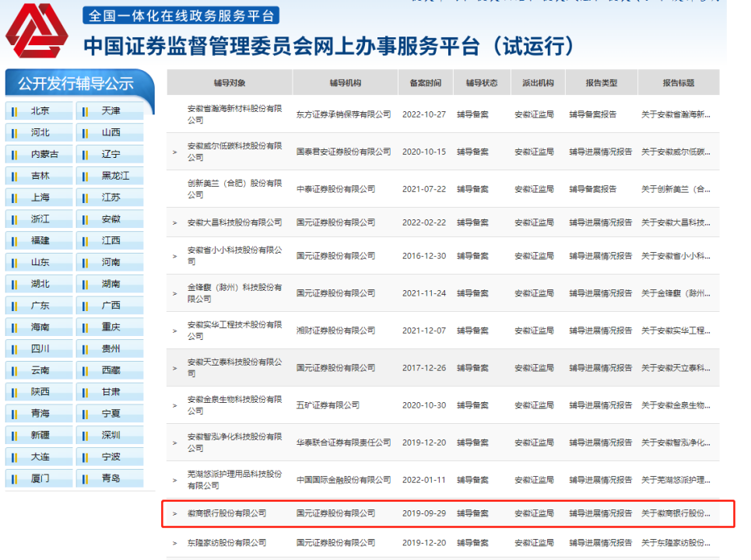Image resolution: width=751 pixels, height=560 pixels.
Task: Go to the 大连 region page
Action: 39,457
